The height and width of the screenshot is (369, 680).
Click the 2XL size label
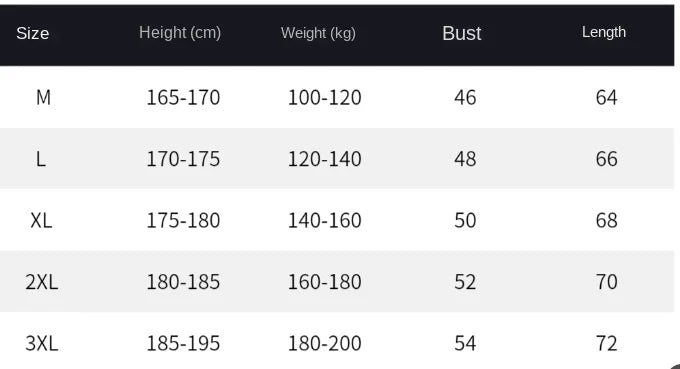pos(42,282)
